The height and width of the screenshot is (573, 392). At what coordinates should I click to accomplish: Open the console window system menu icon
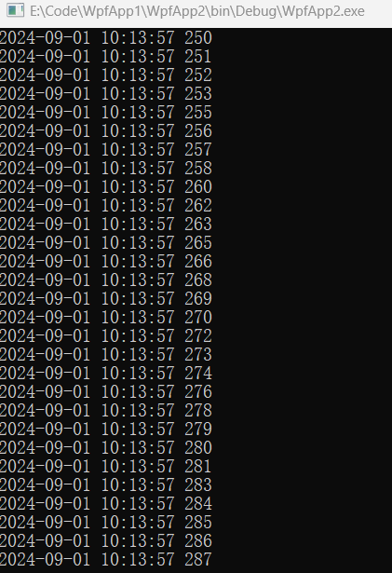(15, 10)
